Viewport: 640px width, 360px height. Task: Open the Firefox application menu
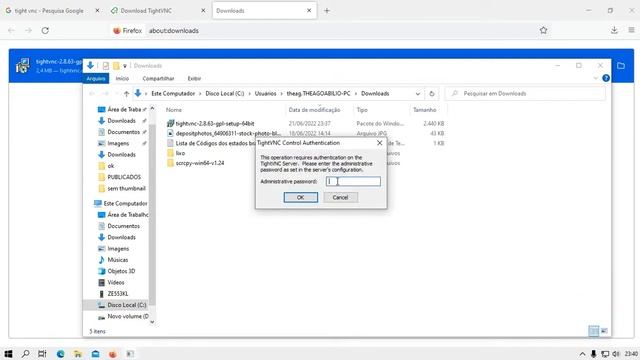coord(631,30)
